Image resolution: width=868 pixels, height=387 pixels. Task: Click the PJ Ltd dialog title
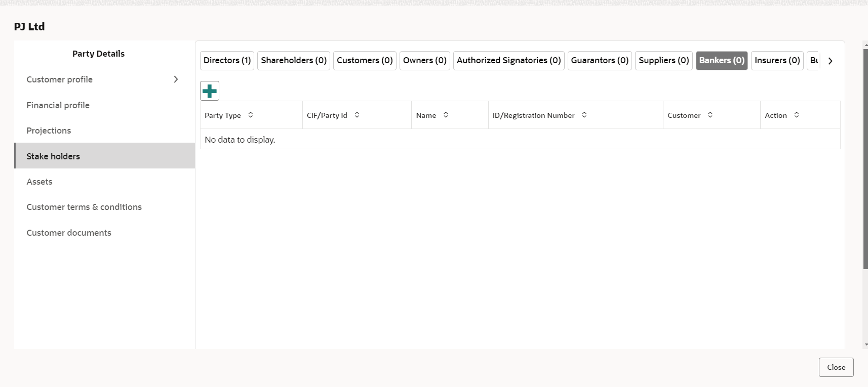tap(29, 27)
